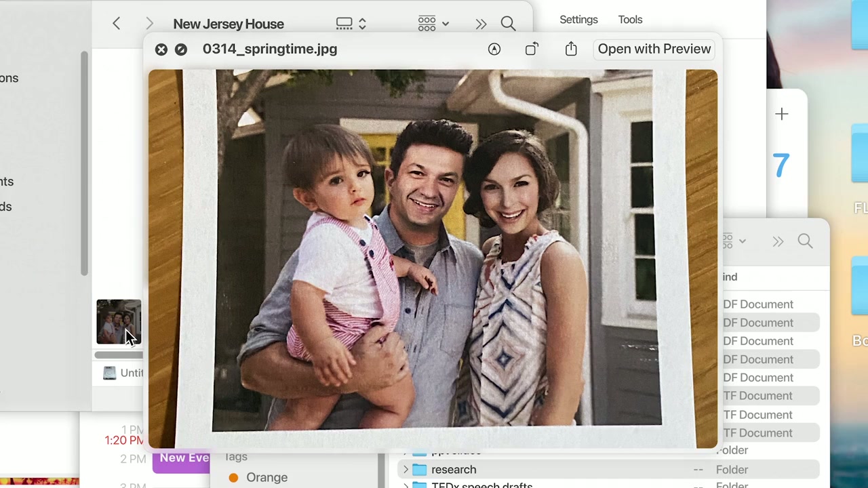This screenshot has height=488, width=868.
Task: Expand the research folder disclosure triangle
Action: pos(406,470)
